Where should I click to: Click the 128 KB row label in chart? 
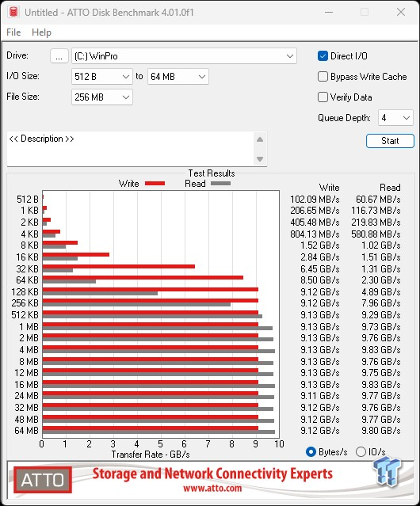(x=25, y=291)
